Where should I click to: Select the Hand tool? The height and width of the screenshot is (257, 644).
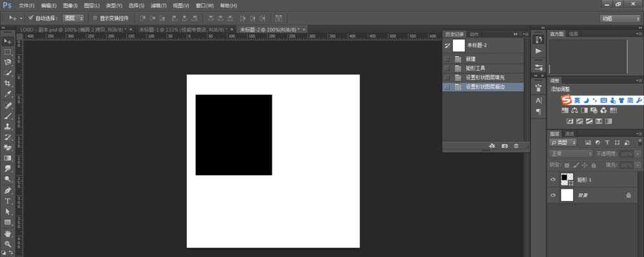pyautogui.click(x=7, y=233)
